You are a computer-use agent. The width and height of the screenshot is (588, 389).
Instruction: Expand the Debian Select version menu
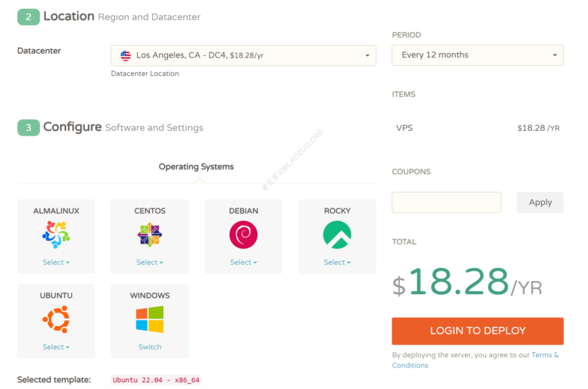pos(244,262)
